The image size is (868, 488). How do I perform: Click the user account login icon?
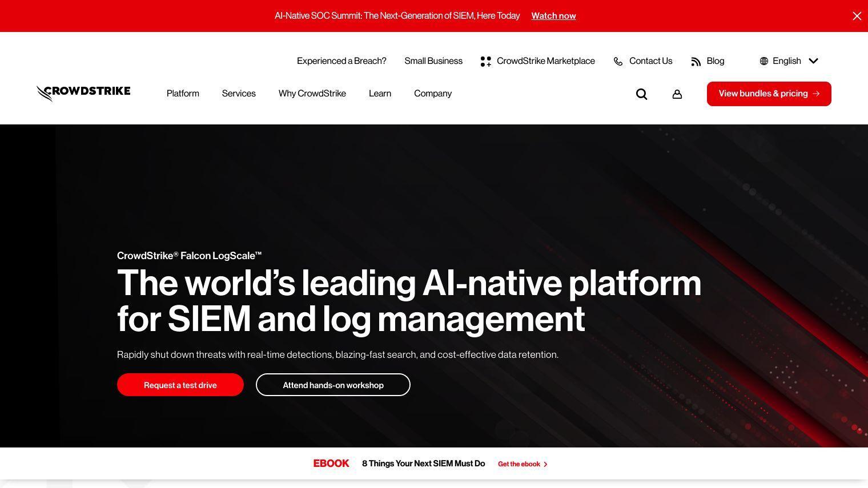click(677, 94)
